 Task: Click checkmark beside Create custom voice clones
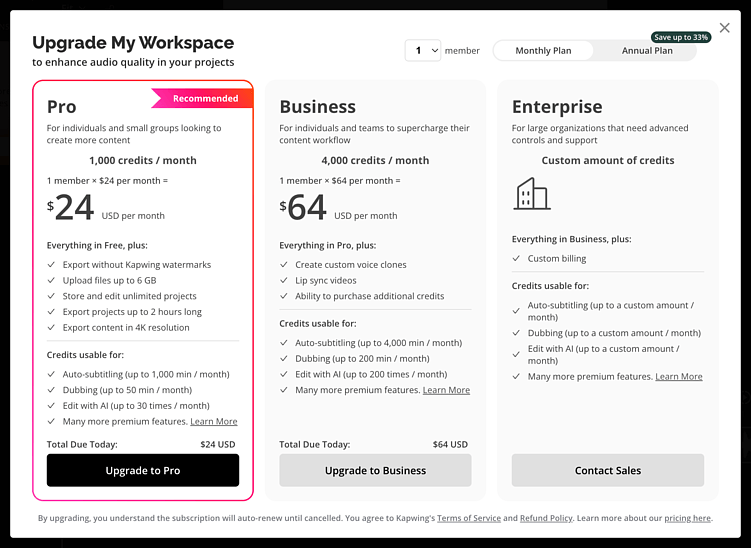284,264
